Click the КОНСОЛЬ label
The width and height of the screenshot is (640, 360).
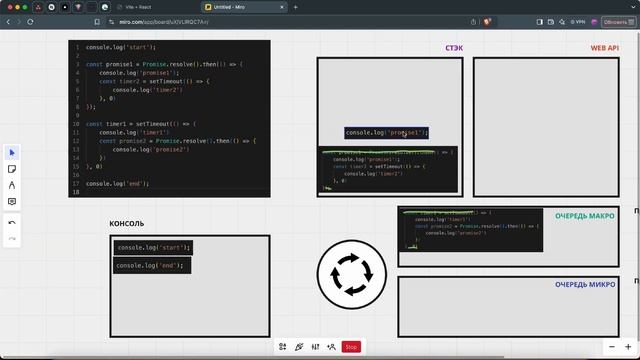pyautogui.click(x=127, y=224)
